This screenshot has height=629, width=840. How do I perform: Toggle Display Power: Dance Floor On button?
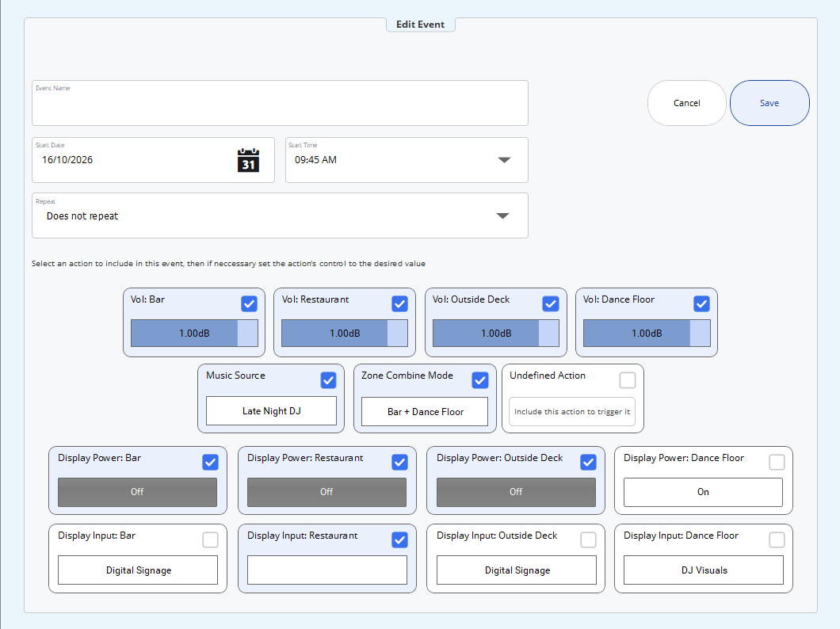point(703,492)
